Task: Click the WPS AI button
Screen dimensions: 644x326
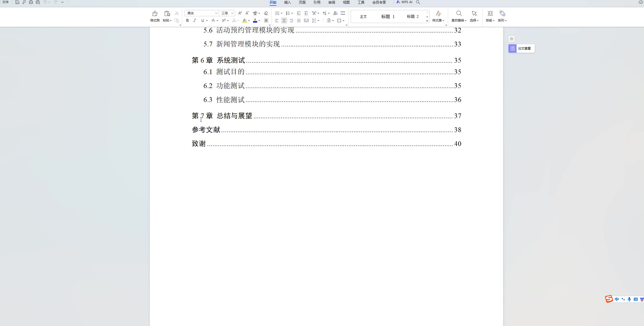Action: [x=404, y=2]
